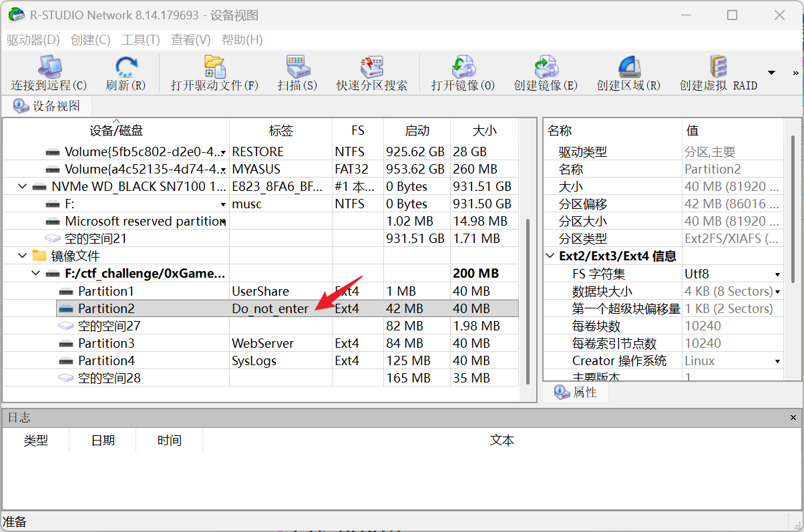Collapse the Ext2/Ext3/Ext4 信息 properties section

click(550, 256)
